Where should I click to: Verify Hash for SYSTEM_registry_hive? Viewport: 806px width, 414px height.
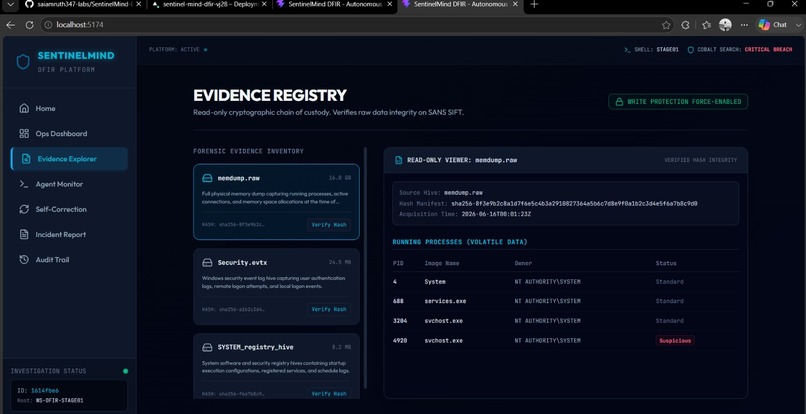point(328,393)
